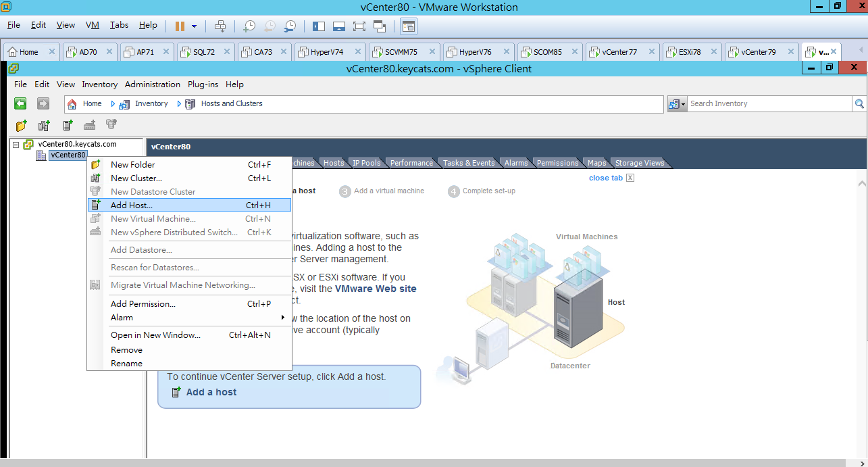Open the snapshot manager wrench-clock icon
Screen dimensions: 868x467
(x=290, y=26)
